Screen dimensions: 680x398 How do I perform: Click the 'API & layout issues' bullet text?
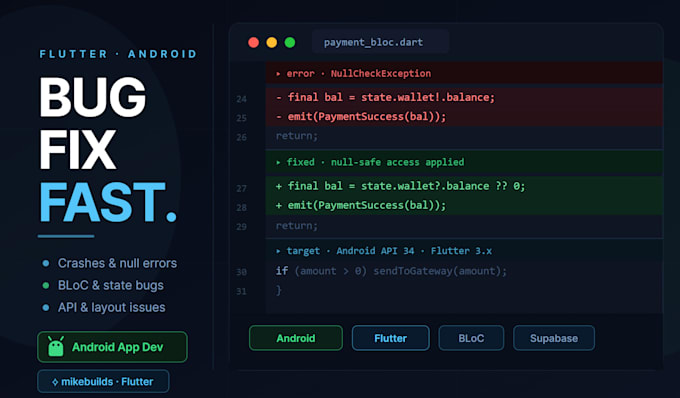point(111,307)
